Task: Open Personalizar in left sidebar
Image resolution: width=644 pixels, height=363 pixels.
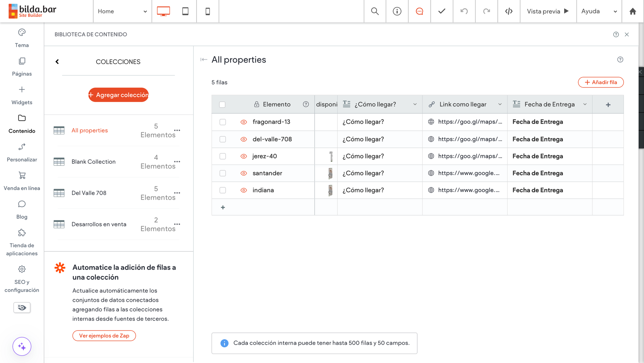Action: click(x=22, y=153)
